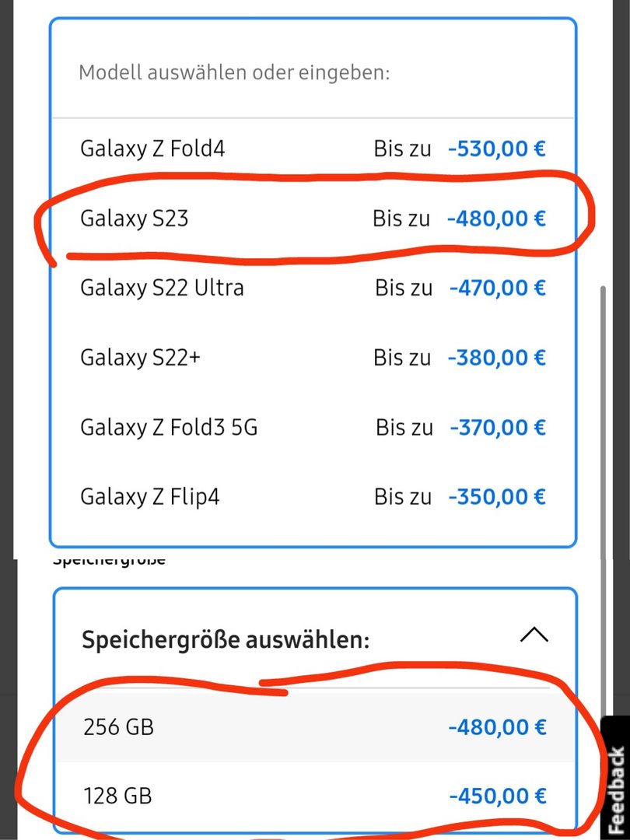The width and height of the screenshot is (630, 840).
Task: Select Galaxy Z Fold4 from the model list
Action: 152,149
